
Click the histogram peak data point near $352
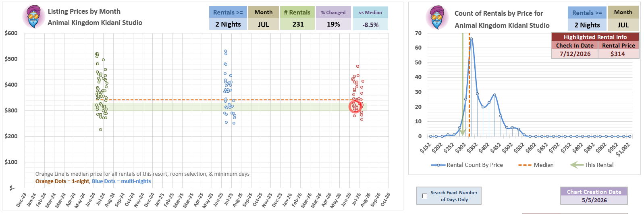click(471, 39)
